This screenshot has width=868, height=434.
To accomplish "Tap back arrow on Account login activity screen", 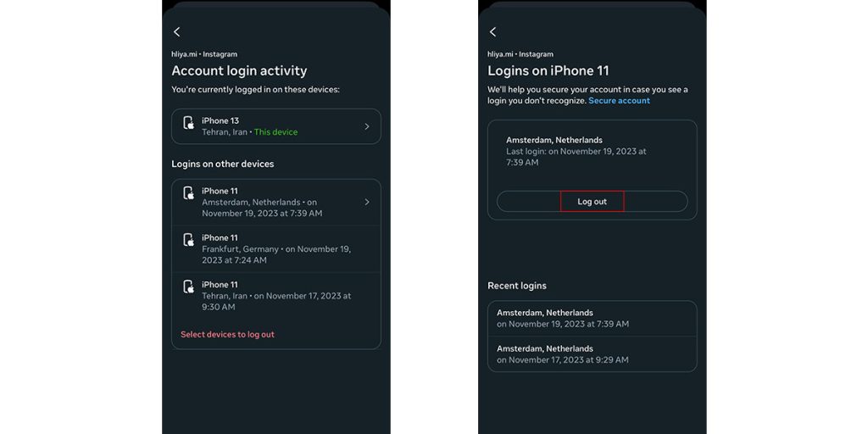I will point(176,32).
